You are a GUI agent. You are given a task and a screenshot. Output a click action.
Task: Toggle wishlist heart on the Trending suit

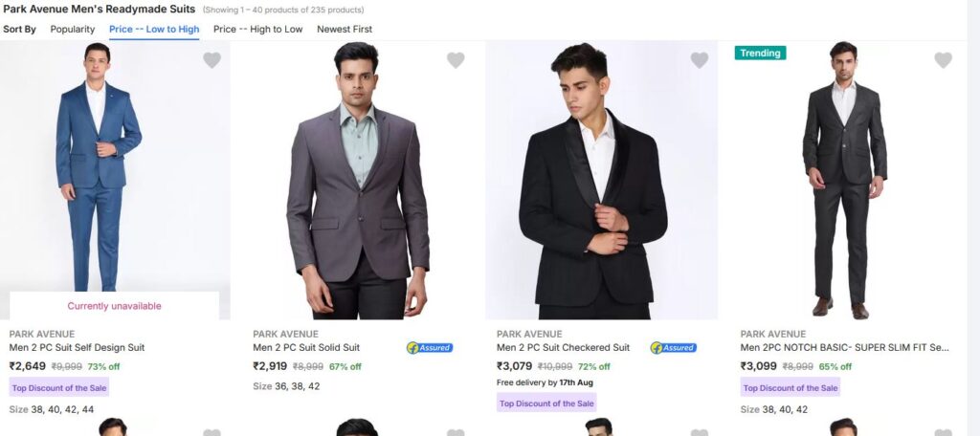(x=943, y=60)
